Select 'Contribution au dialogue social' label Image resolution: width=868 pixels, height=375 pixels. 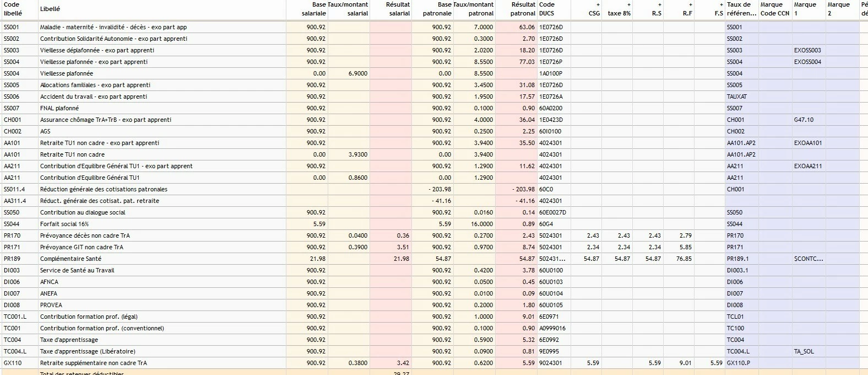83,212
